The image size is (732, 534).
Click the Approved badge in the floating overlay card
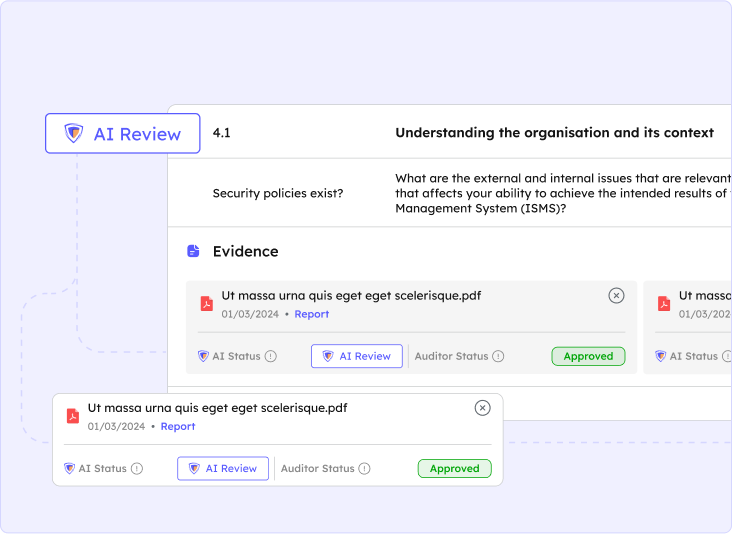click(454, 468)
